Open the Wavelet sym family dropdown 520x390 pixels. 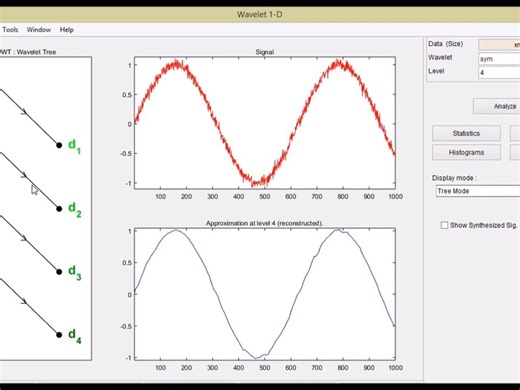coord(499,59)
